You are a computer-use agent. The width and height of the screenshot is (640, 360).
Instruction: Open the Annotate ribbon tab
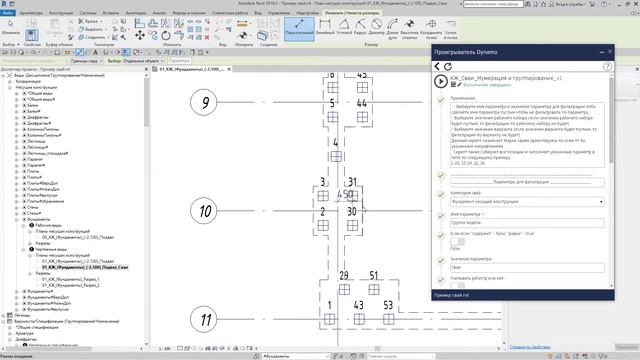(136, 13)
